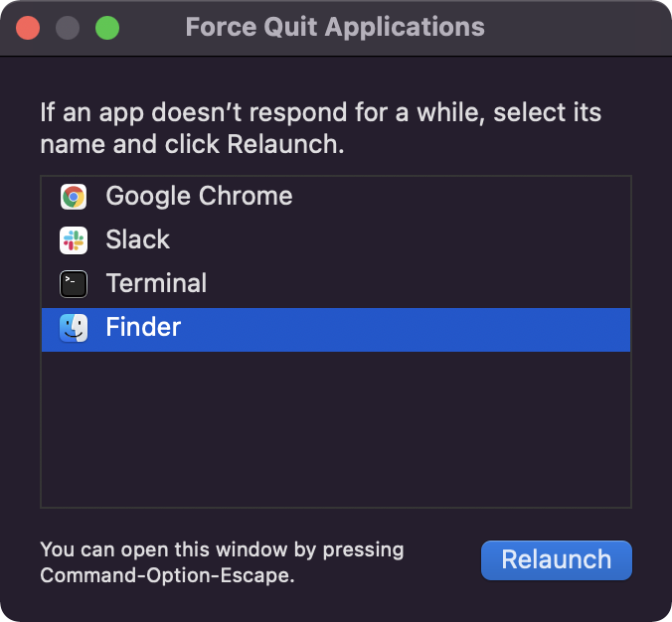
Task: Select the Google Chrome name label
Action: 199,196
